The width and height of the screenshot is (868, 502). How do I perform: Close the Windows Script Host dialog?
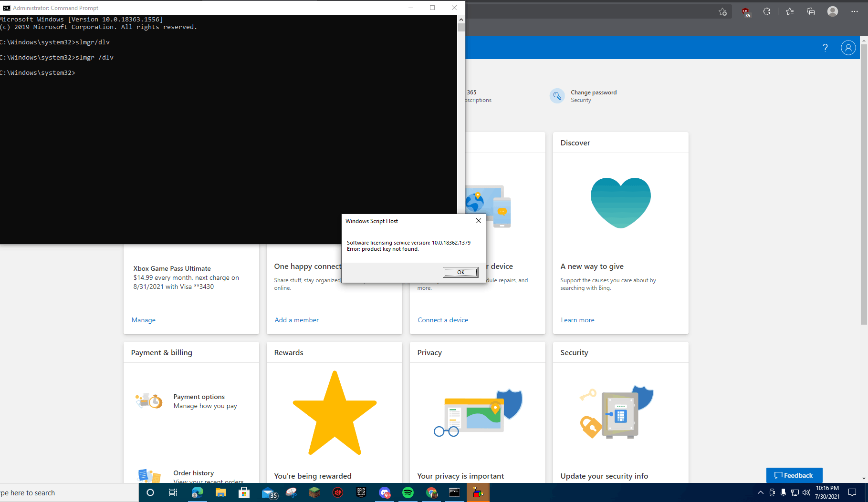click(x=479, y=221)
